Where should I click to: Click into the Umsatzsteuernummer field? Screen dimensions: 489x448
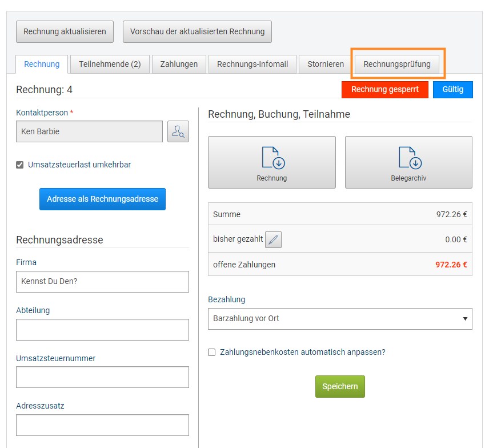click(102, 377)
